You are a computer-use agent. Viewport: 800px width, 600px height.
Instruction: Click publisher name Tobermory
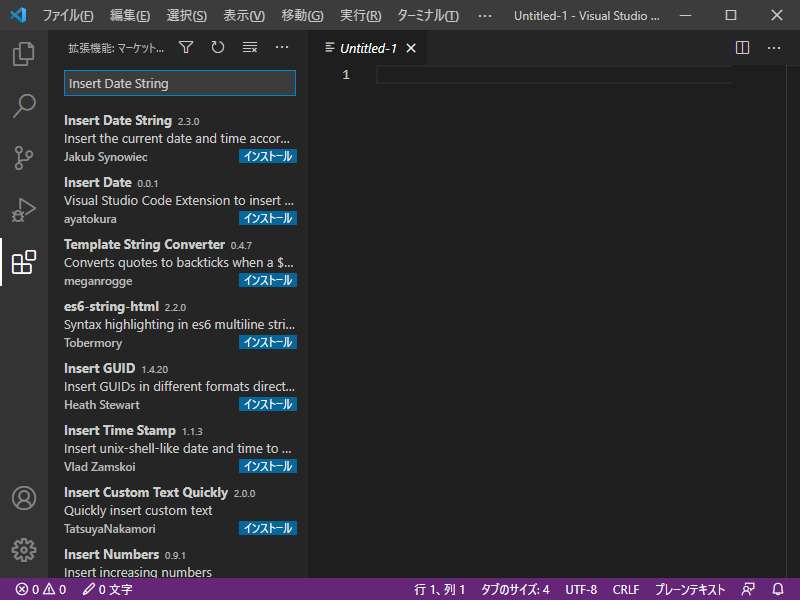(93, 343)
